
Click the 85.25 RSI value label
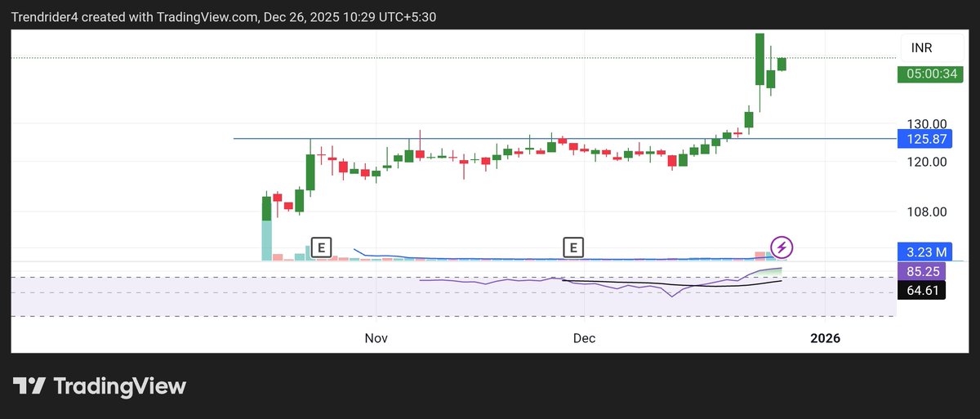click(920, 270)
